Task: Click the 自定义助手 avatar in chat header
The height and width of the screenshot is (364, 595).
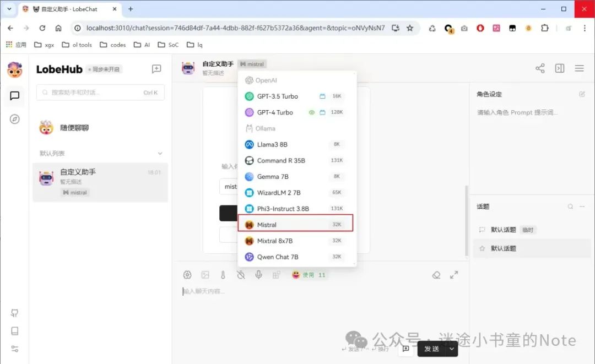Action: coord(188,68)
